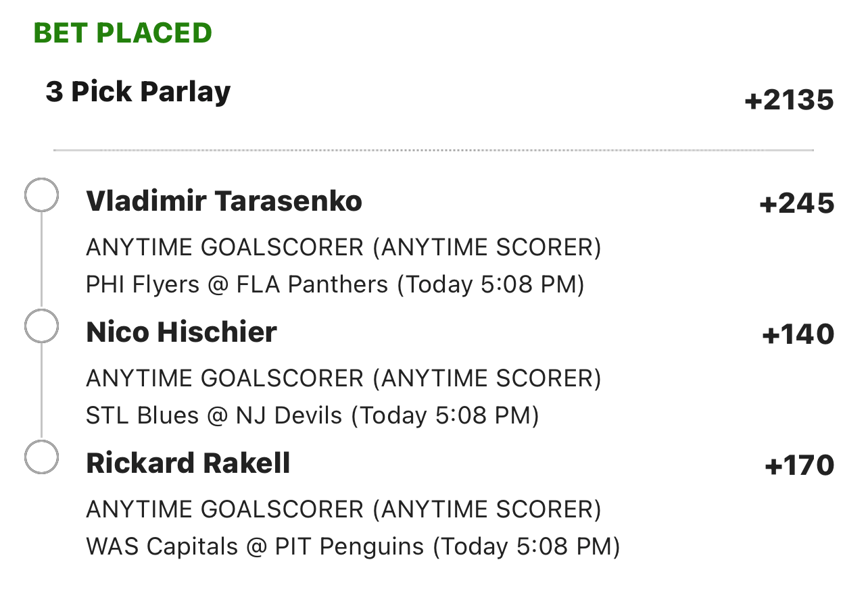Click connector line between Tarasenko and Hischier circles
The image size is (868, 589).
(41, 261)
